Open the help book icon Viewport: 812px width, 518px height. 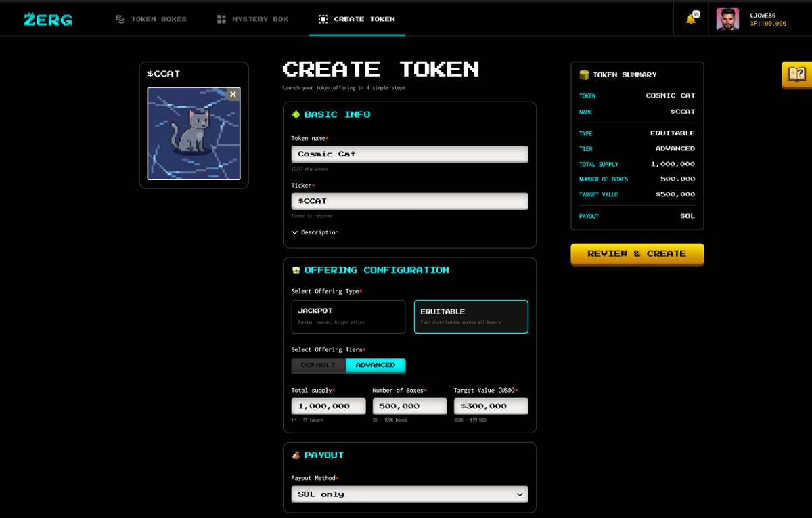coord(796,74)
